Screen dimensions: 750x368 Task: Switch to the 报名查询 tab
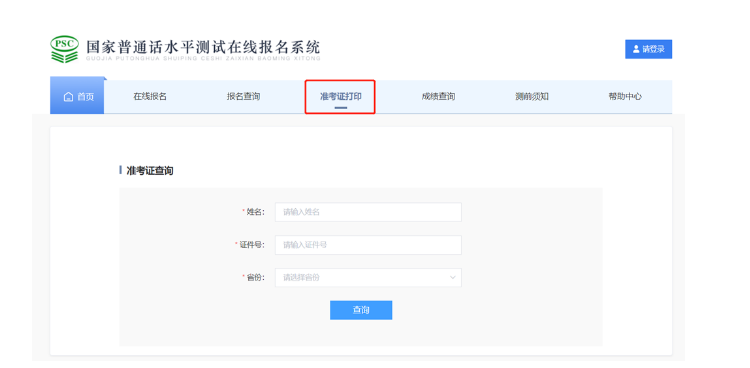click(243, 97)
